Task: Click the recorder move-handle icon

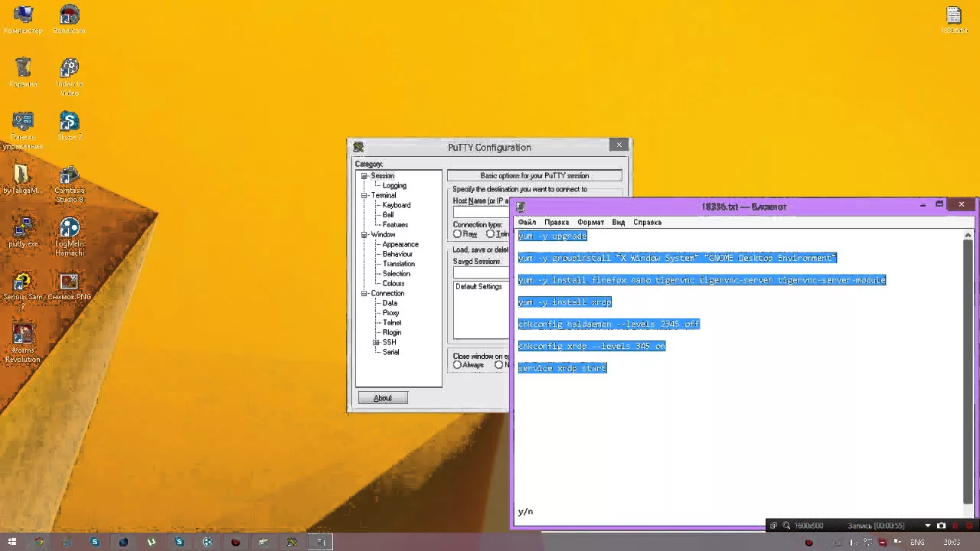Action: [773, 526]
